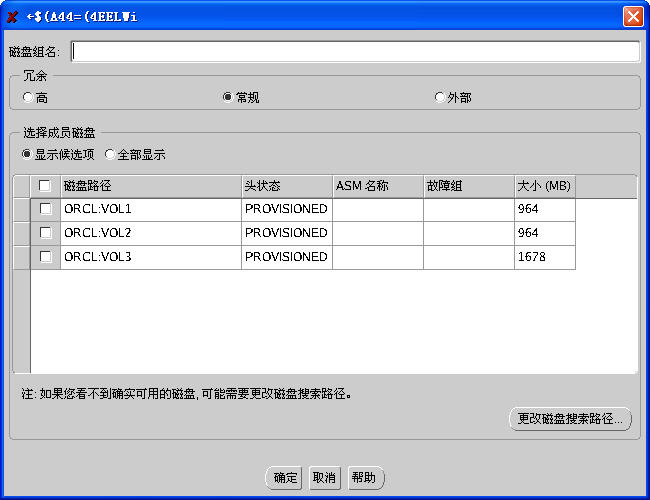This screenshot has height=500, width=650.
Task: Click the red X icon in title bar
Action: point(12,17)
